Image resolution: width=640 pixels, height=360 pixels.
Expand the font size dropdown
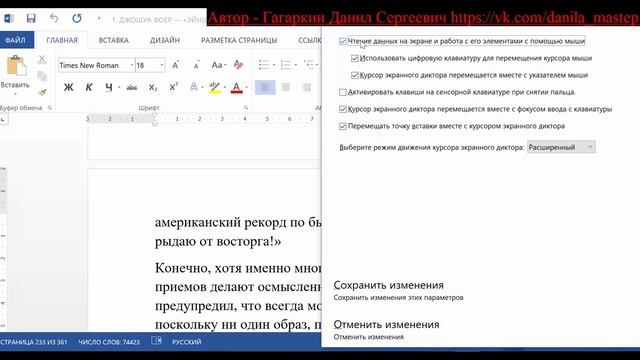point(162,65)
